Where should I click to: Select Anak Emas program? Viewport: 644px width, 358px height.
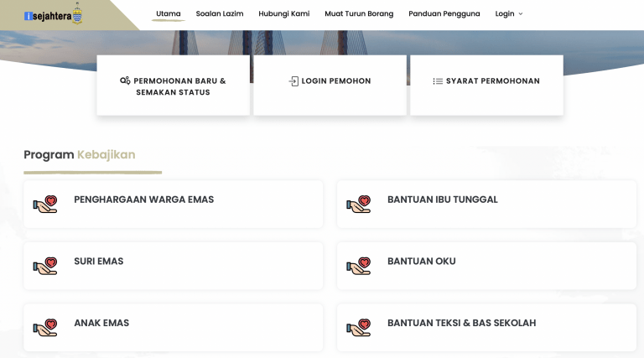coord(174,328)
